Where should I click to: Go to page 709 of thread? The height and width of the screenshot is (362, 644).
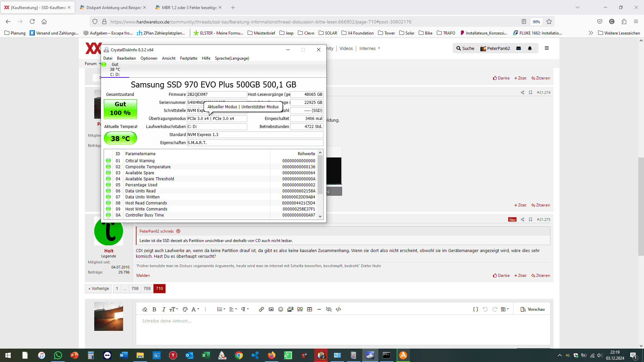[x=147, y=289]
